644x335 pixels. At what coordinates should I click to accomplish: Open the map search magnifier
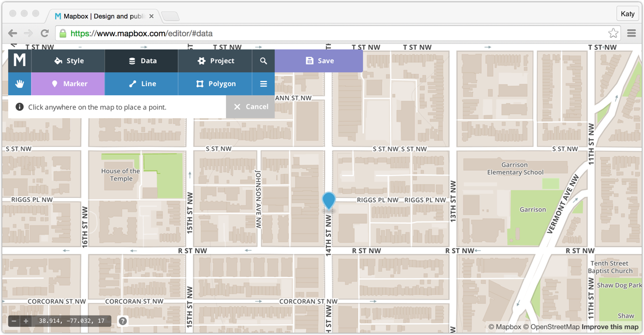click(x=263, y=60)
